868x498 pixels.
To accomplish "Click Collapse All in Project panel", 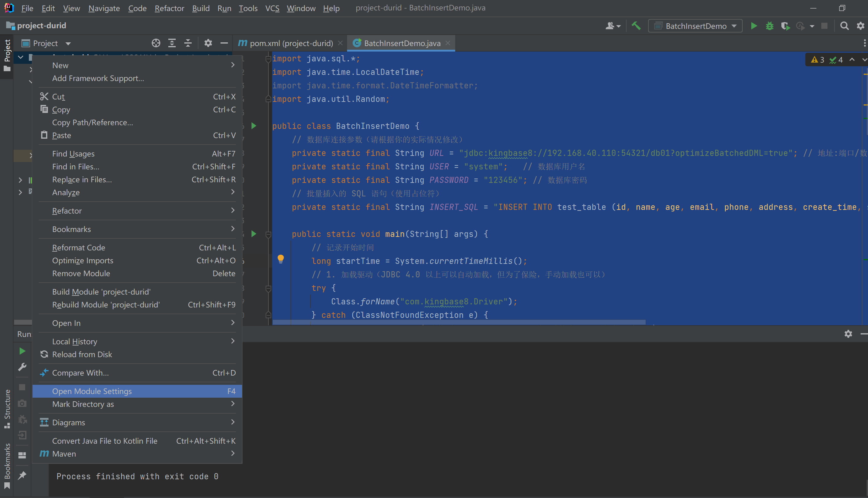I will pos(188,43).
